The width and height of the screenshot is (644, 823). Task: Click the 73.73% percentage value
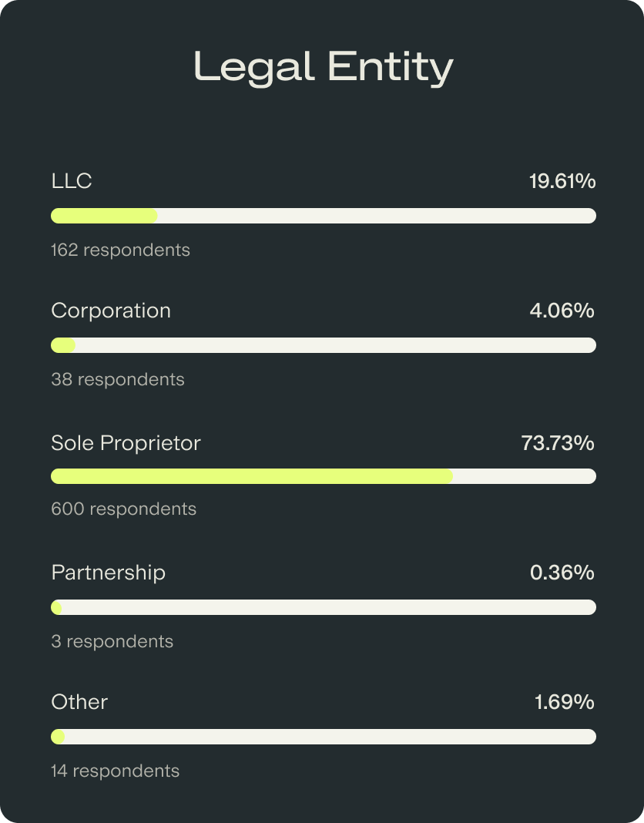pos(558,443)
